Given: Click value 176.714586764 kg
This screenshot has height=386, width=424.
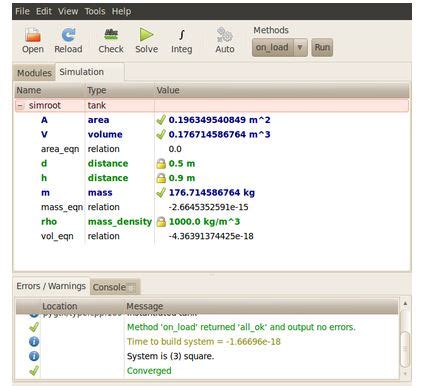Looking at the screenshot, I should 212,193.
